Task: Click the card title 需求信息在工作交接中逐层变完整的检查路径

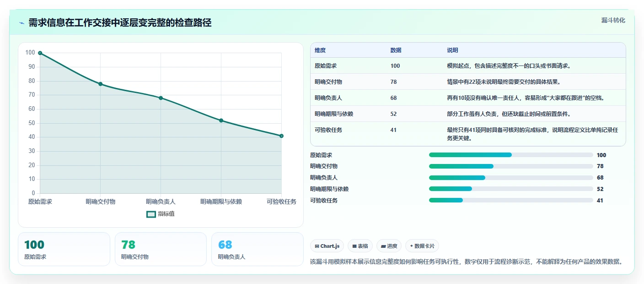Action: [120, 23]
